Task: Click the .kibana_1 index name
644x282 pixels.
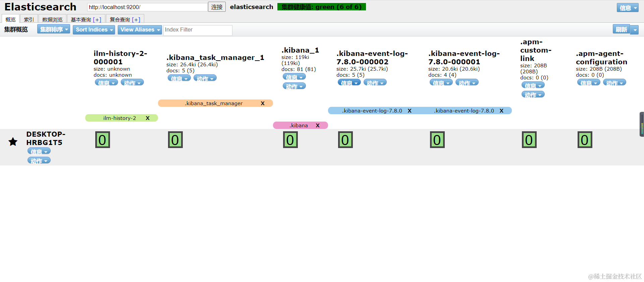Action: click(300, 50)
